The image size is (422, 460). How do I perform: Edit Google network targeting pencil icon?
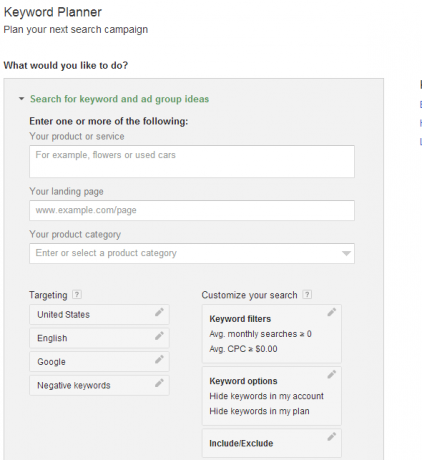[x=159, y=359]
